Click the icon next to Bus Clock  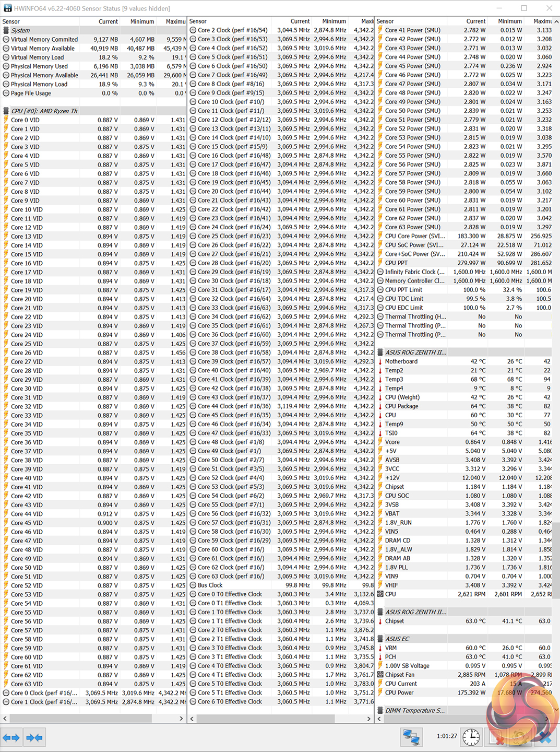193,585
